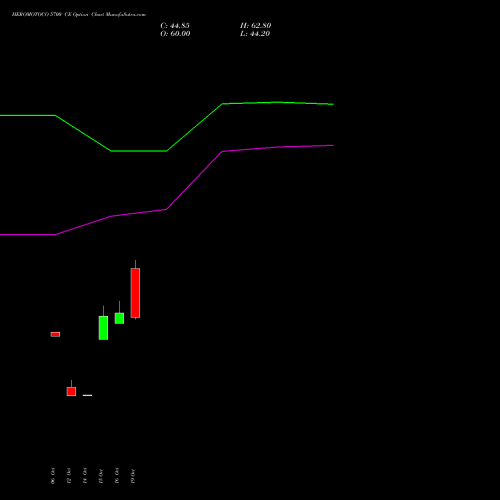Image resolution: width=500 pixels, height=500 pixels.
Task: Select the tall green candlestick
Action: [x=103, y=328]
